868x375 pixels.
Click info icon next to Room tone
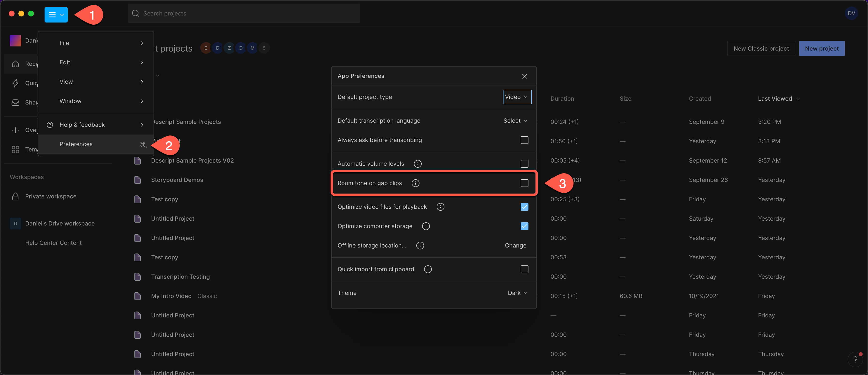415,183
